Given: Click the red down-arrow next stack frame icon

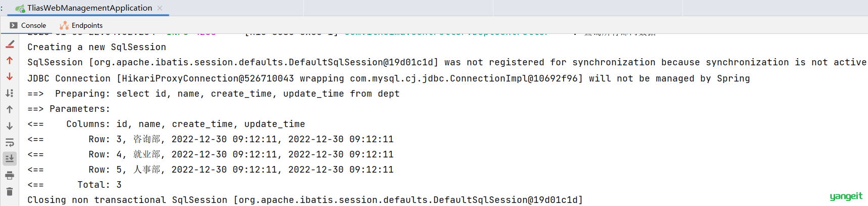Looking at the screenshot, I should point(10,77).
